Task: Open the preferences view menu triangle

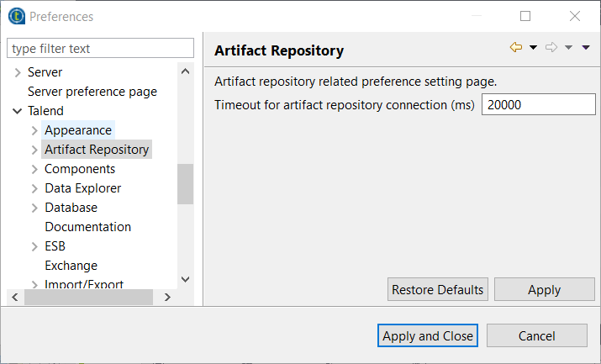Action: [586, 48]
